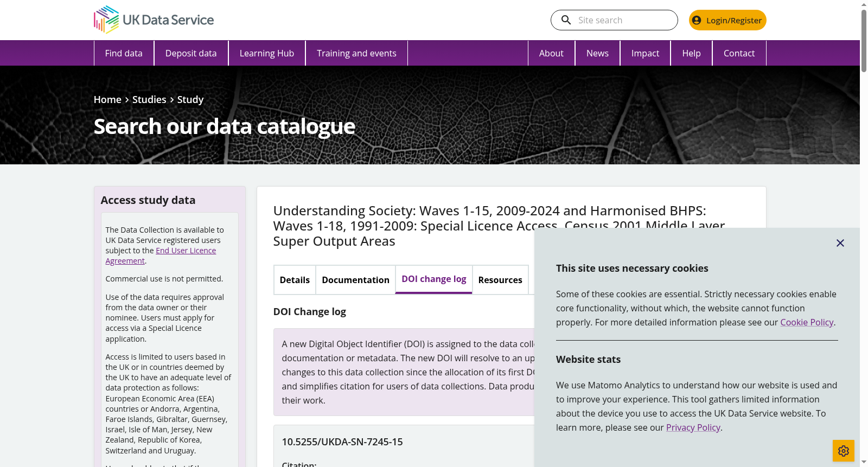
Task: Click the magnifier search icon
Action: pos(566,20)
